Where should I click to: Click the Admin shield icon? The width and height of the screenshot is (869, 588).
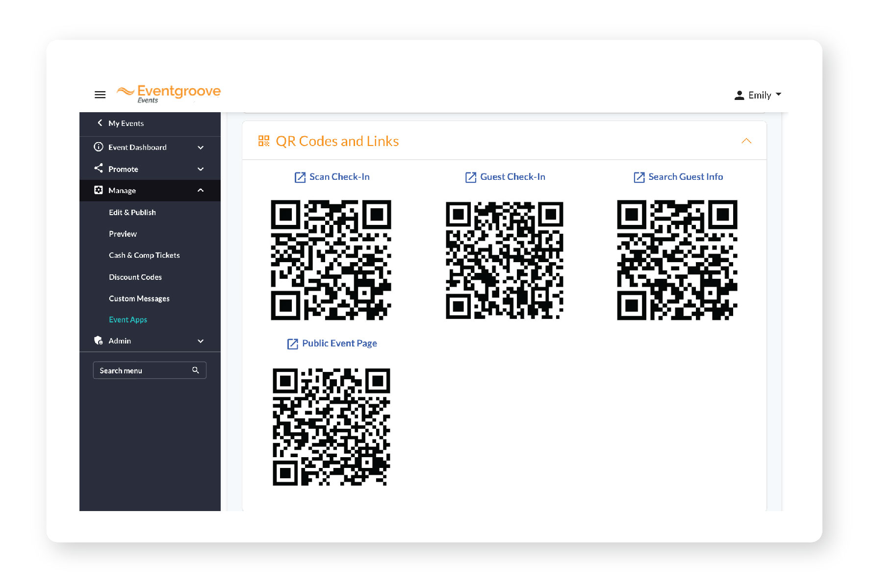99,341
